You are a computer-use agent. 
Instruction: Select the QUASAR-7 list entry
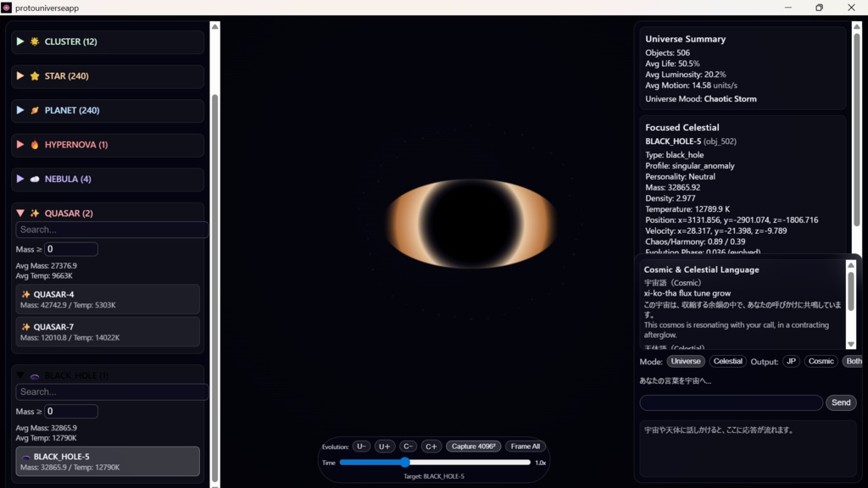click(108, 331)
